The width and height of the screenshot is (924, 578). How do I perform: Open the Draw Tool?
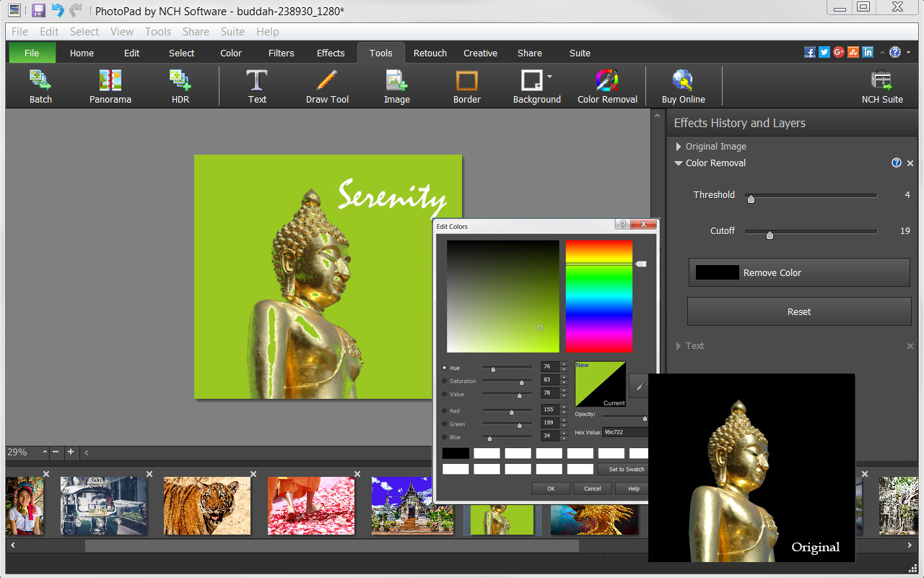327,85
